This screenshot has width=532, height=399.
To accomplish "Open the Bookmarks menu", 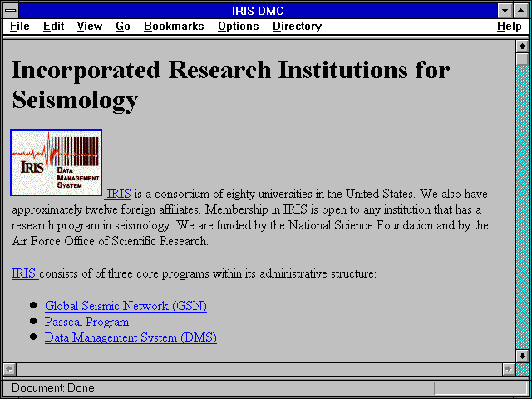I will click(x=174, y=26).
